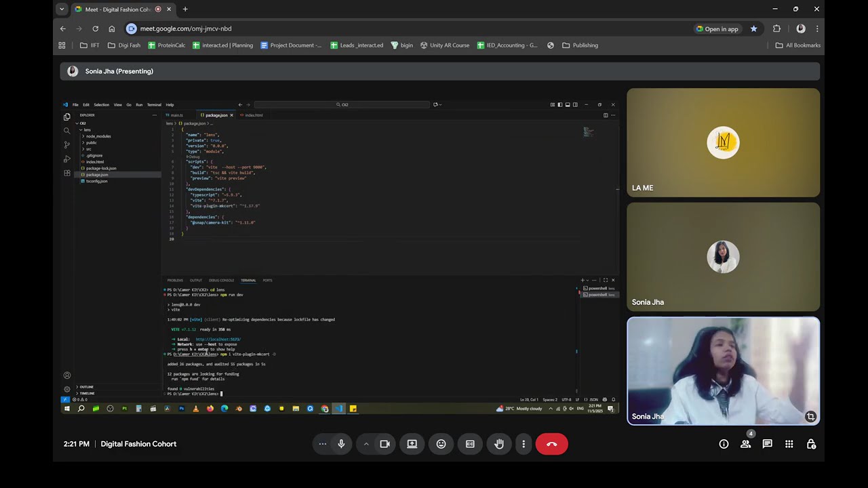Bookmark this tab star icon
The height and width of the screenshot is (488, 868).
[753, 28]
